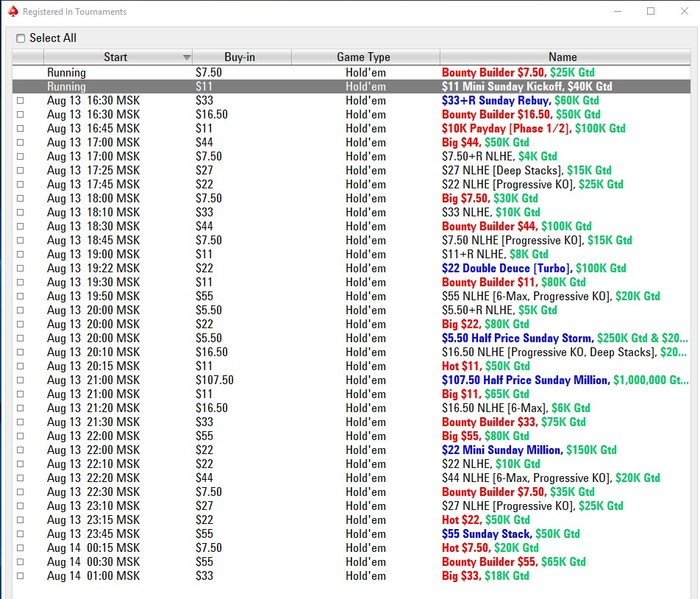Screen dimensions: 700x599
Task: Select the Hot $22, $50K Gtd tournament
Action: [x=351, y=520]
